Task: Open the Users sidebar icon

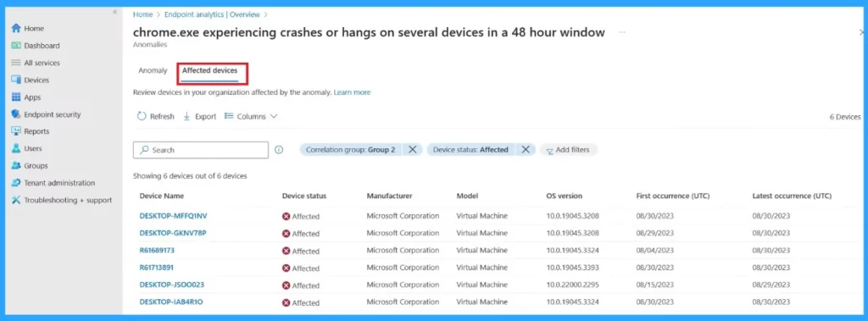Action: click(16, 149)
